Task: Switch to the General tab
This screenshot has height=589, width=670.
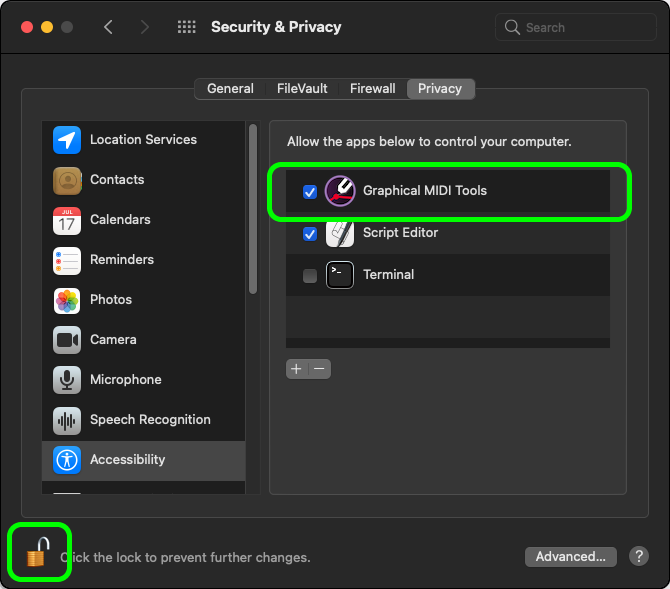Action: [x=230, y=89]
